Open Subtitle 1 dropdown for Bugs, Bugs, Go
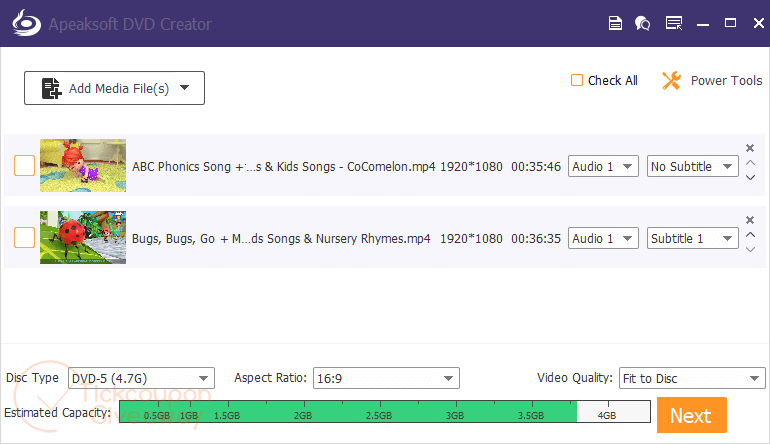The width and height of the screenshot is (770, 444). [692, 238]
